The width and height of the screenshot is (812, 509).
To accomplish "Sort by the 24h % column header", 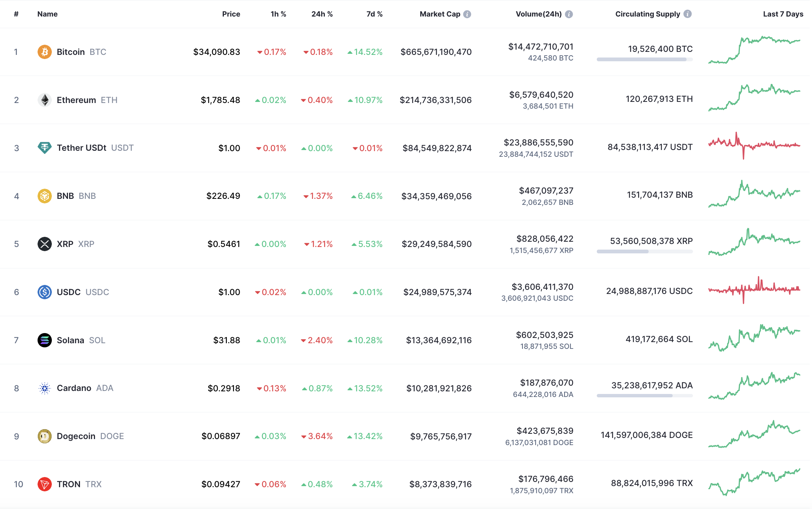I will [322, 14].
